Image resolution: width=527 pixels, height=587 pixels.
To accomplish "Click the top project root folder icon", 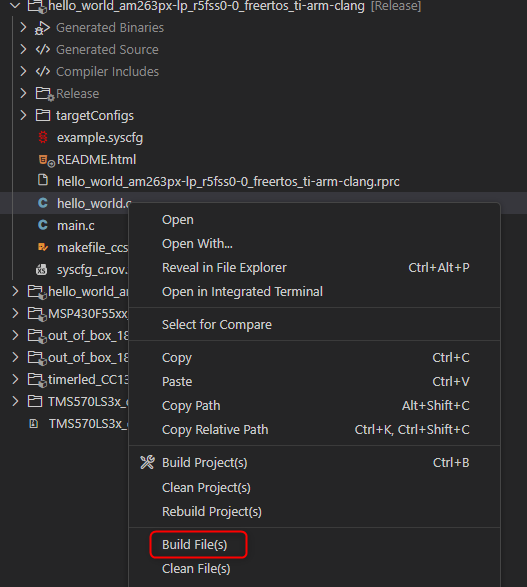I will point(37,7).
